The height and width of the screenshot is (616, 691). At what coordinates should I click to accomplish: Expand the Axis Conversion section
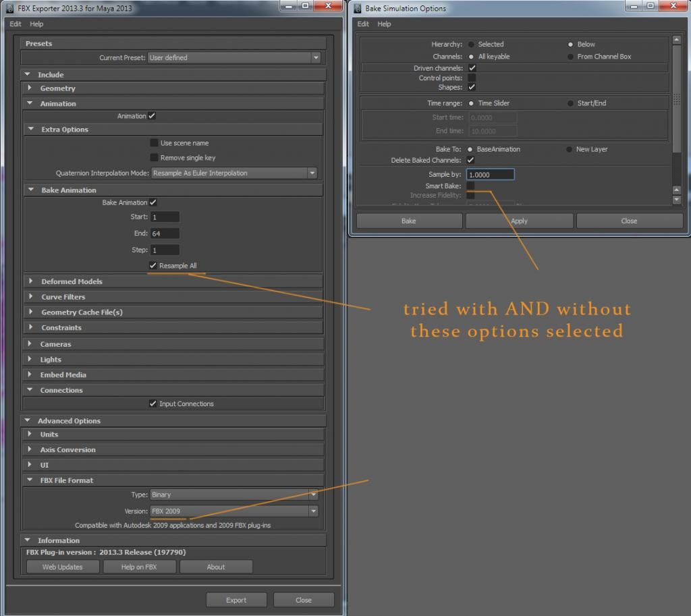[x=30, y=449]
